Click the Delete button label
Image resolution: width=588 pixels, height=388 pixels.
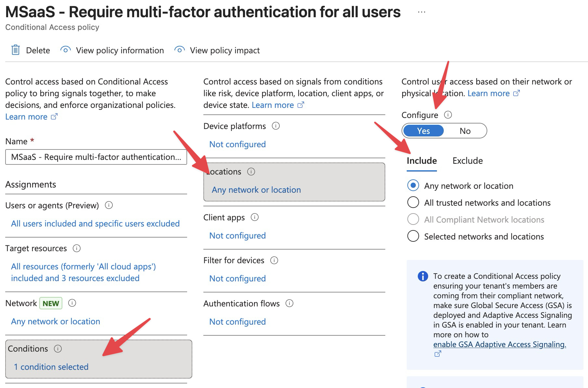(38, 50)
